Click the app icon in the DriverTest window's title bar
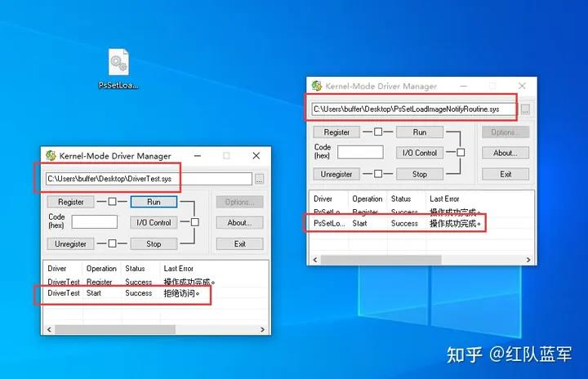 51,156
